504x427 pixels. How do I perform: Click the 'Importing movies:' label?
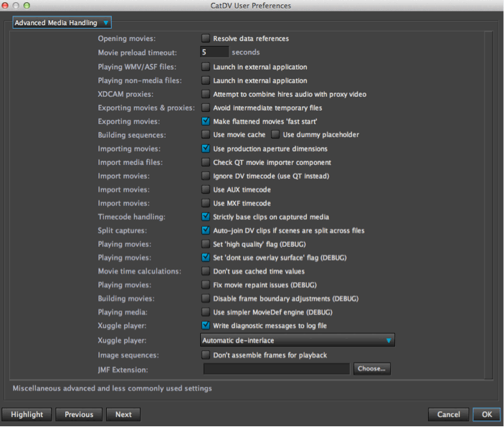[129, 149]
